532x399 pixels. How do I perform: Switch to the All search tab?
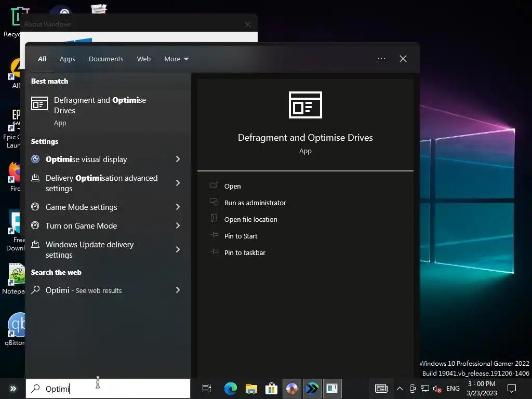[x=42, y=59]
